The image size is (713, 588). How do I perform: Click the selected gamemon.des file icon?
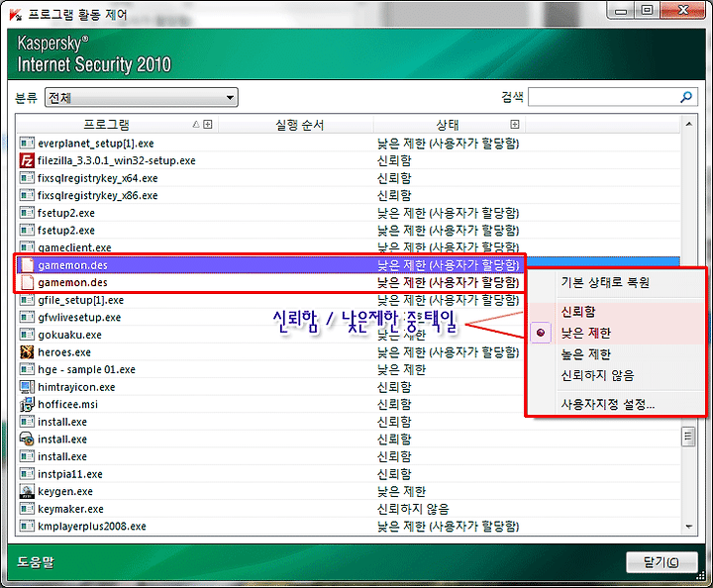click(x=28, y=265)
